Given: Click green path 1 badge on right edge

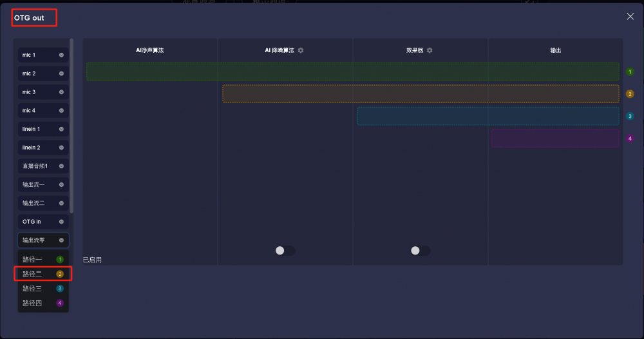Looking at the screenshot, I should coord(630,72).
